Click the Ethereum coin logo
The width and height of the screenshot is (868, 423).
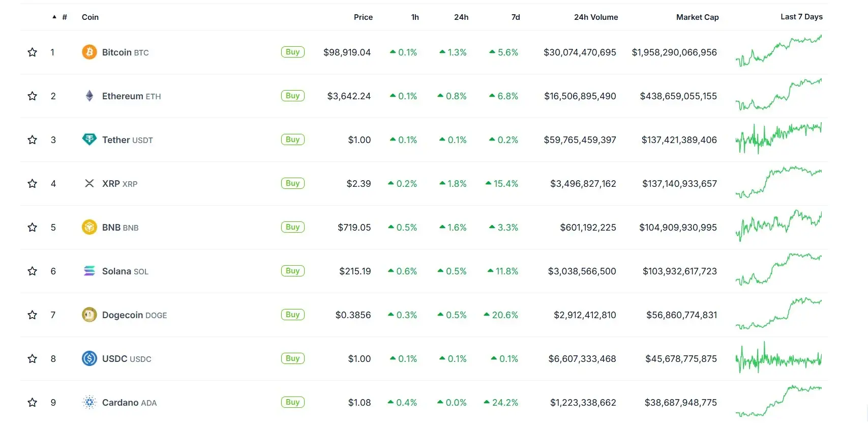pyautogui.click(x=89, y=96)
